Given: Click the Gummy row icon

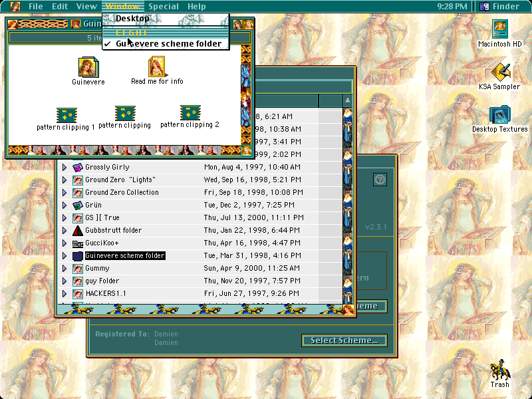Looking at the screenshot, I should [x=78, y=269].
